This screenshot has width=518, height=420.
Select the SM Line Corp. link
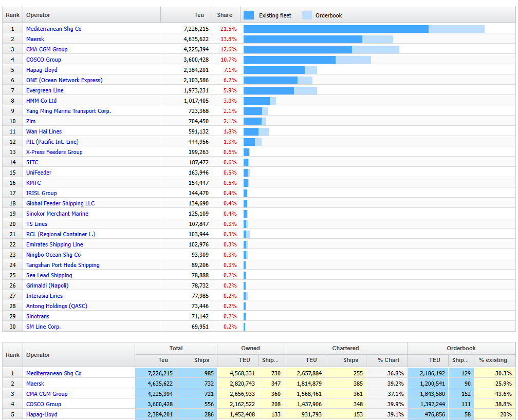tap(44, 327)
